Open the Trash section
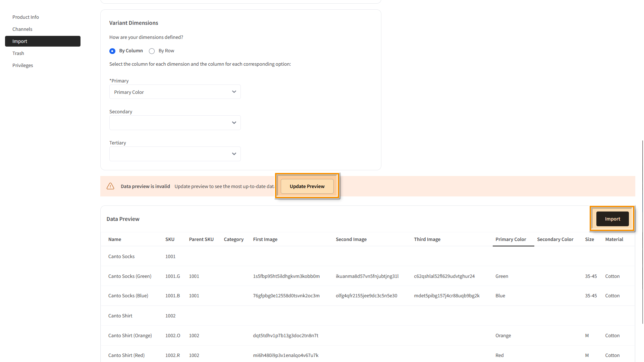Image resolution: width=644 pixels, height=362 pixels. point(18,53)
